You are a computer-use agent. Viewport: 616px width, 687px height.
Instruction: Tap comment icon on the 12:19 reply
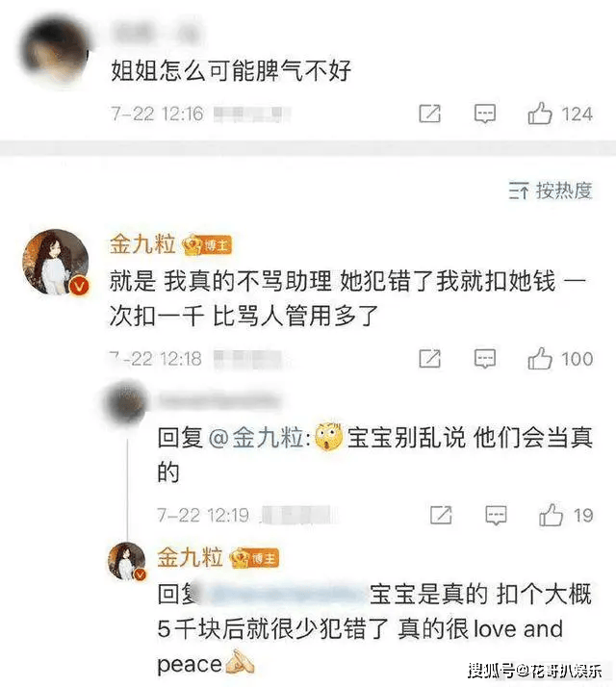tap(496, 516)
